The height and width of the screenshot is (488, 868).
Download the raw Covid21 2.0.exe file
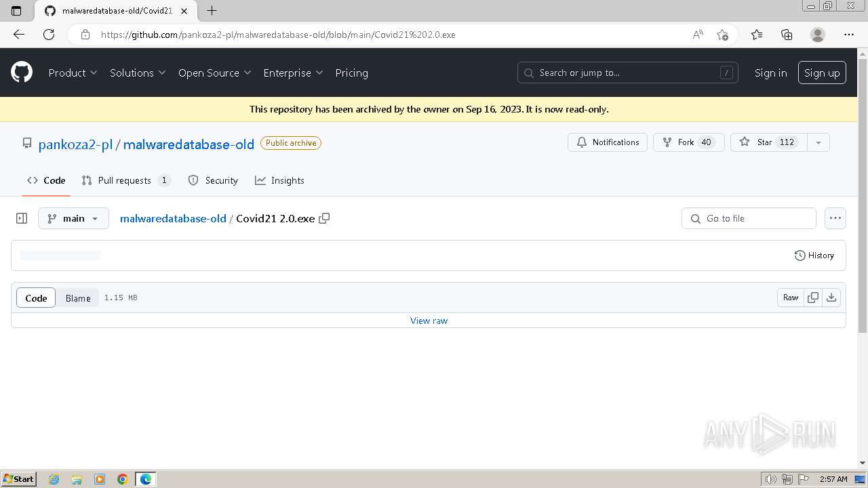831,298
